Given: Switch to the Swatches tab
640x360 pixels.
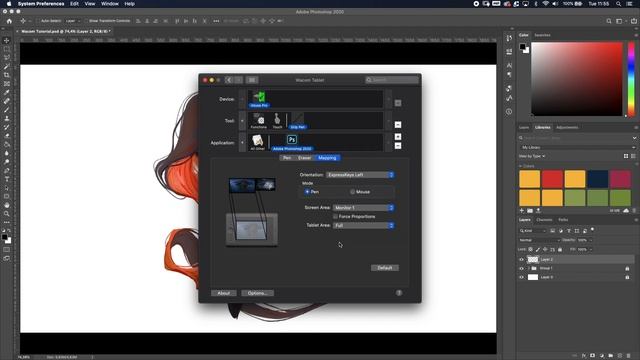Looking at the screenshot, I should pyautogui.click(x=542, y=35).
